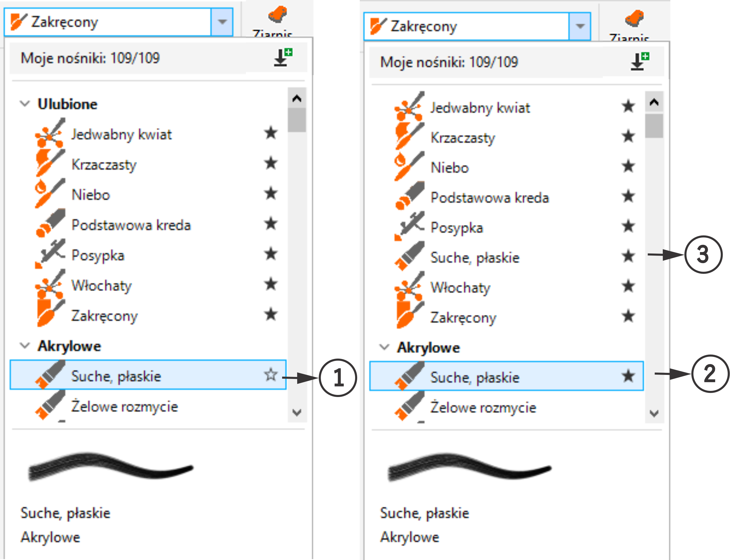Image resolution: width=730 pixels, height=560 pixels.
Task: Choose the Podstawowa kreda brush in the left panel
Action: (x=131, y=225)
